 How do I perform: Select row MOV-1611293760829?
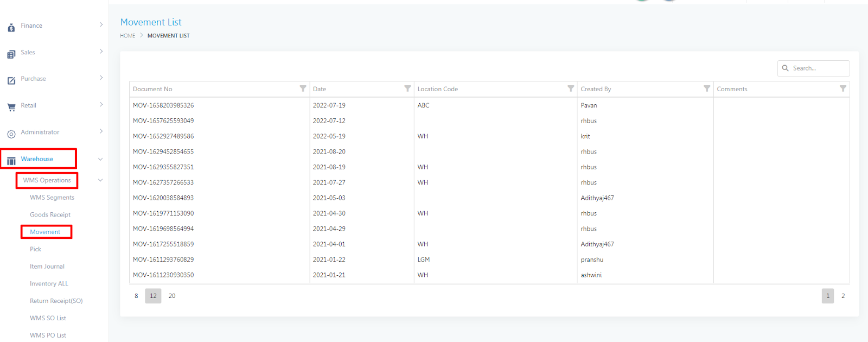[489, 259]
